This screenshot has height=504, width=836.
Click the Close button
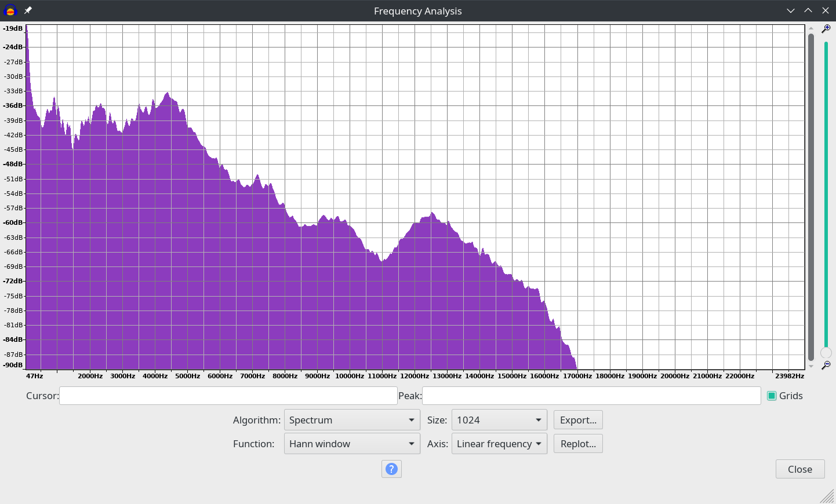(800, 469)
